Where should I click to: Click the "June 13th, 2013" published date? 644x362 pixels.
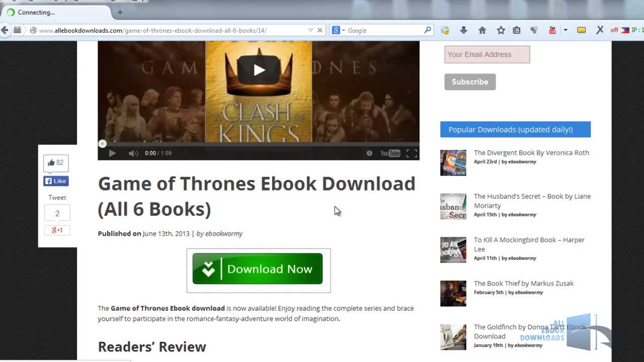[x=166, y=234]
